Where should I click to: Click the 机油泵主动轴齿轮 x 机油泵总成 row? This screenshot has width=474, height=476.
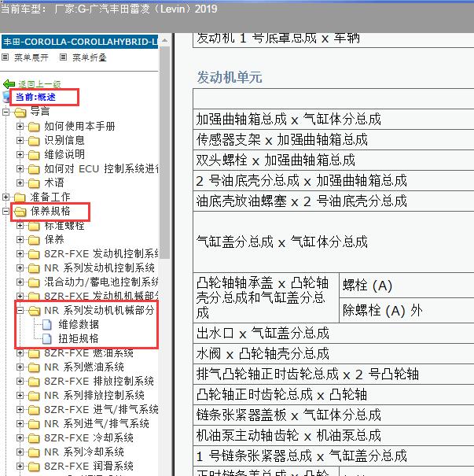click(333, 435)
